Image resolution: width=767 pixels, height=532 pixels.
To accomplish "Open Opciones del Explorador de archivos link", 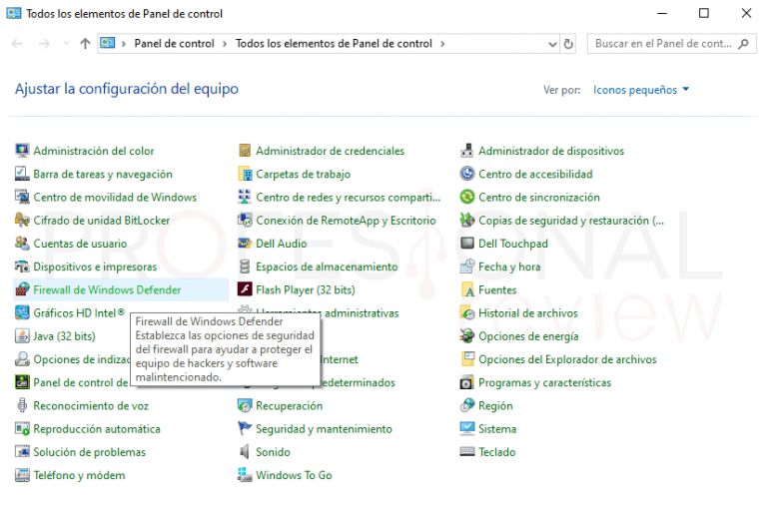I will pos(567,359).
